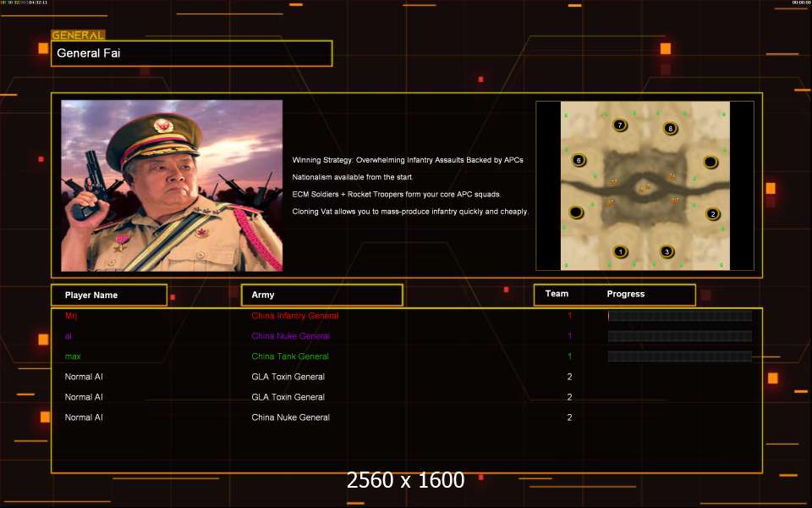This screenshot has height=508, width=812.
Task: Click max's loading progress bar
Action: [x=679, y=356]
